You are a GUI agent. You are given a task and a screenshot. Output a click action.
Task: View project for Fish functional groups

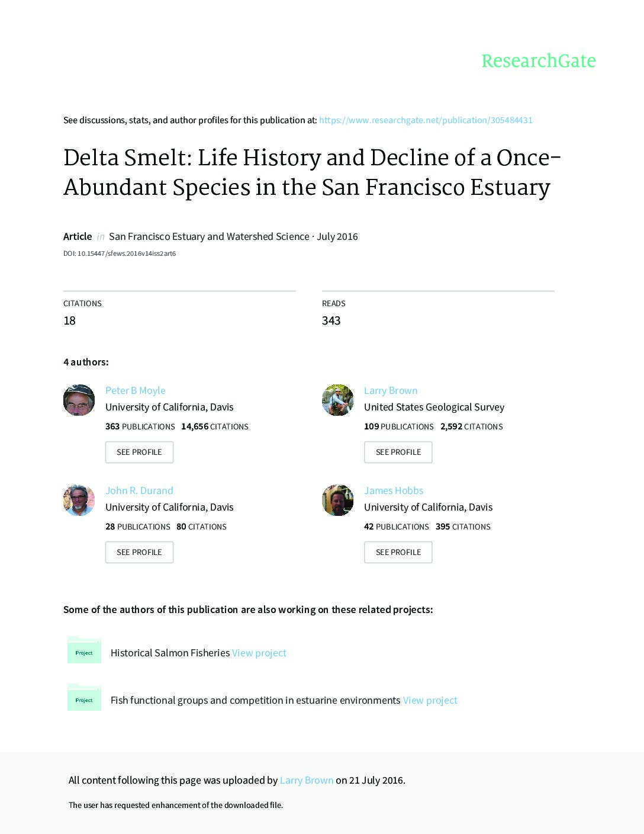(430, 700)
